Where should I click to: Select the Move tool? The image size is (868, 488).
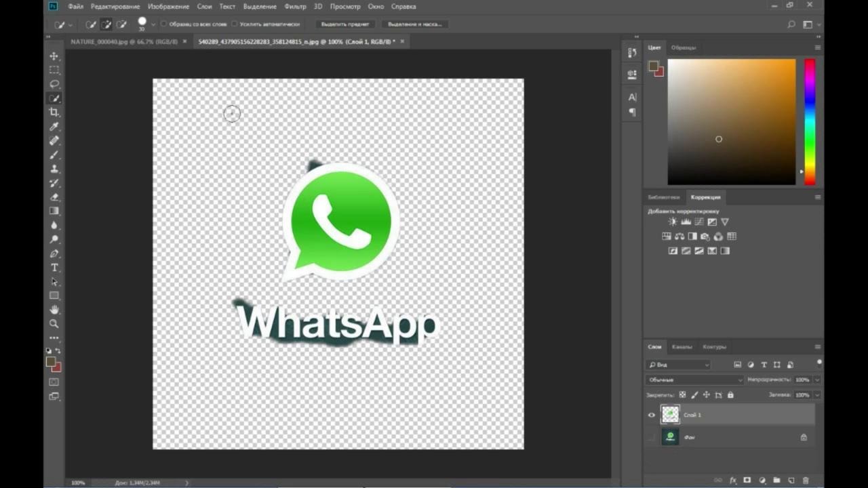pyautogui.click(x=54, y=56)
